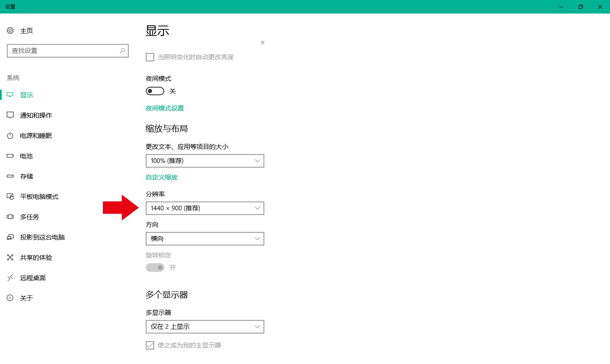
Task: Open the 分辨率 resolution dropdown
Action: coord(205,208)
